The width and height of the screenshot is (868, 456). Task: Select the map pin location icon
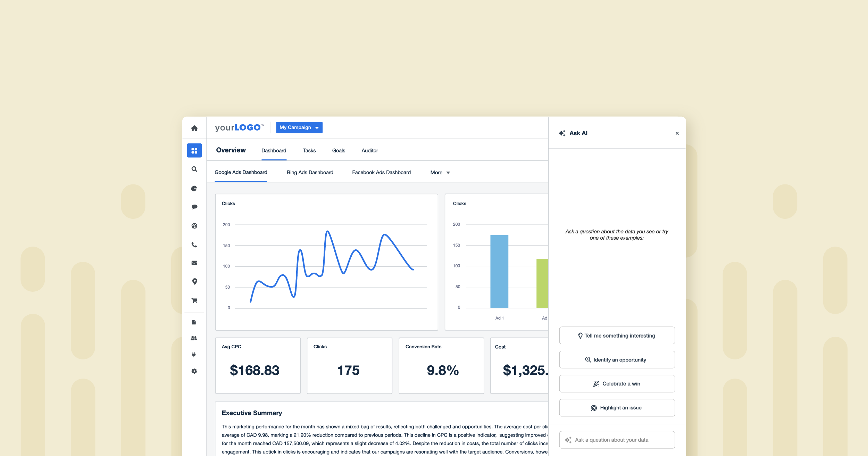(x=194, y=281)
